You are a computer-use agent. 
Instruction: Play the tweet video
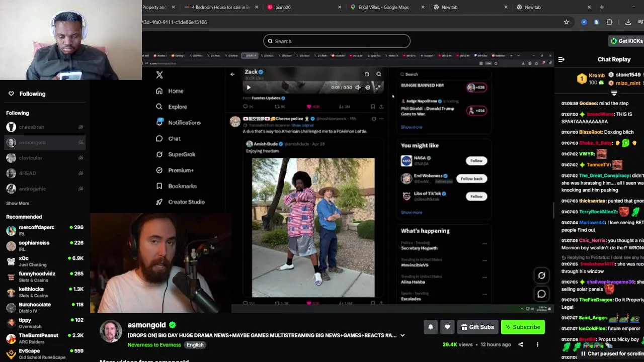[x=249, y=87]
